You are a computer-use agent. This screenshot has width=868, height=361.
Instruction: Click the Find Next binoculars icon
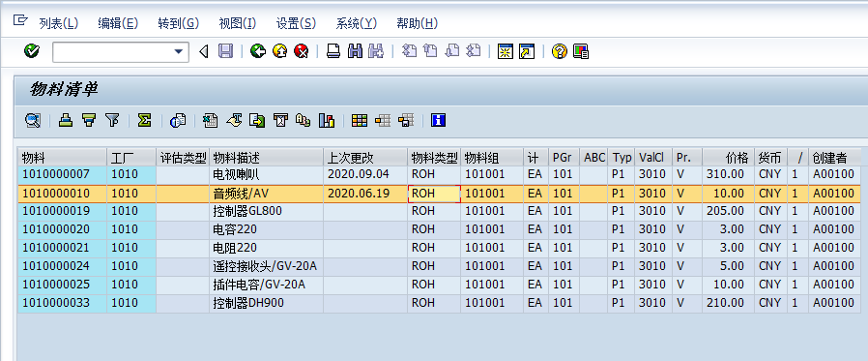click(x=376, y=52)
